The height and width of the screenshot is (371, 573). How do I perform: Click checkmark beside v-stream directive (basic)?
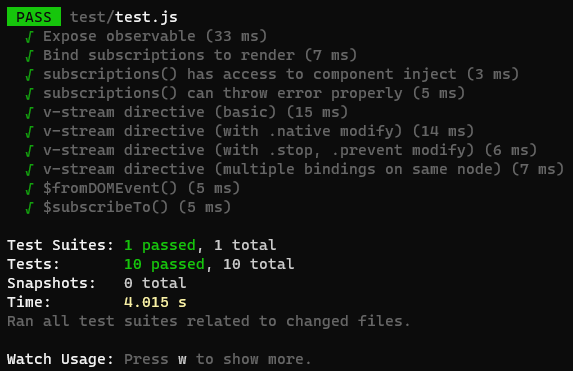pos(29,113)
